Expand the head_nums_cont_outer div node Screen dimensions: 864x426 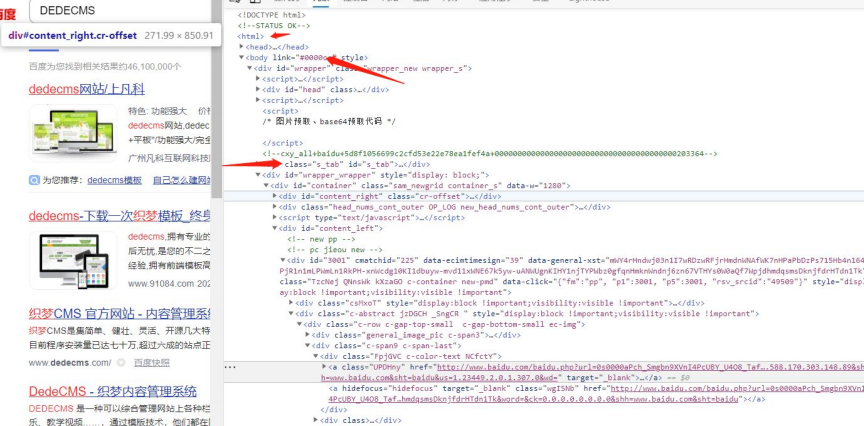pyautogui.click(x=275, y=207)
